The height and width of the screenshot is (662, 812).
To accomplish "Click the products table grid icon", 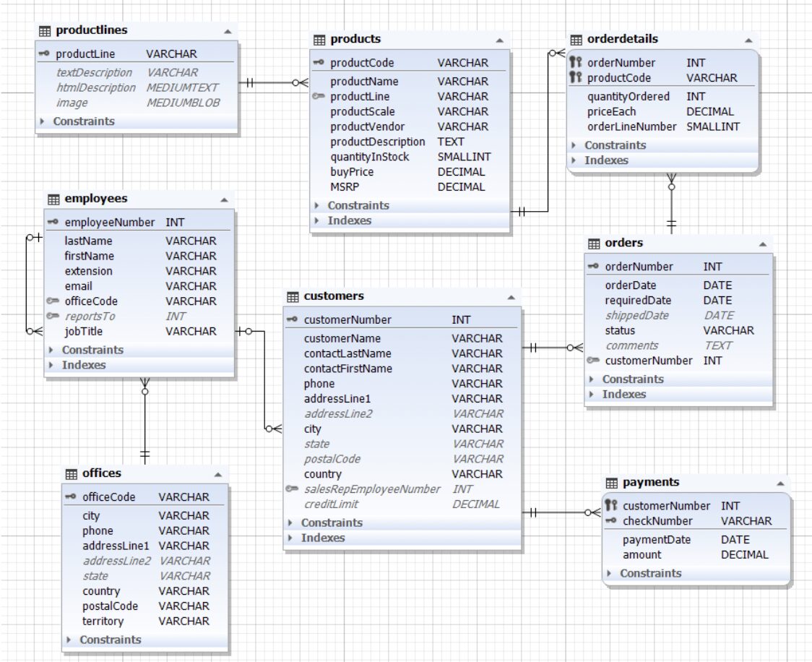I will (320, 39).
